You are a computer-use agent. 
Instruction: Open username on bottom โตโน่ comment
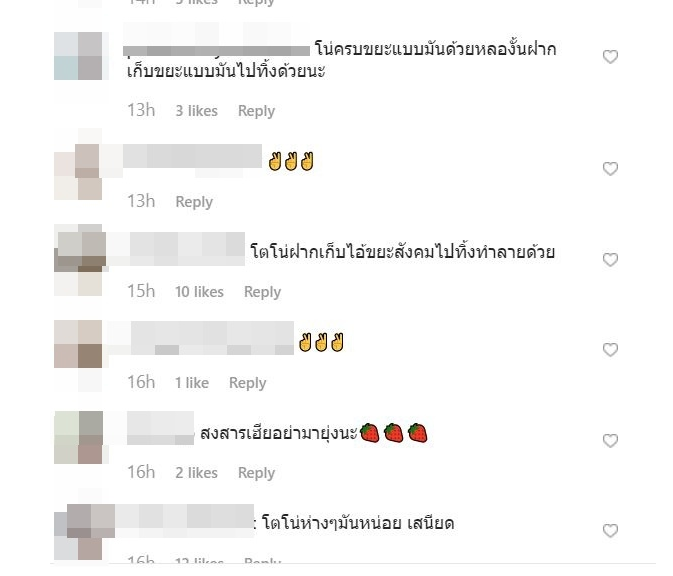click(x=185, y=520)
